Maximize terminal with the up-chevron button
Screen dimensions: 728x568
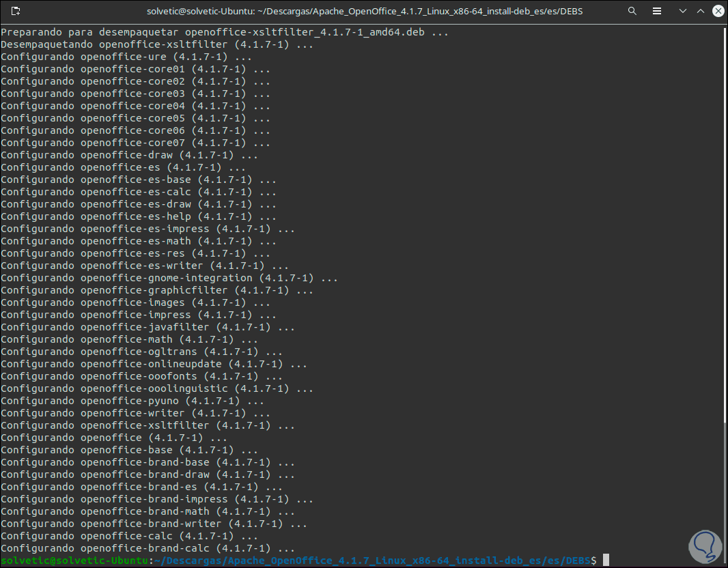(x=701, y=11)
